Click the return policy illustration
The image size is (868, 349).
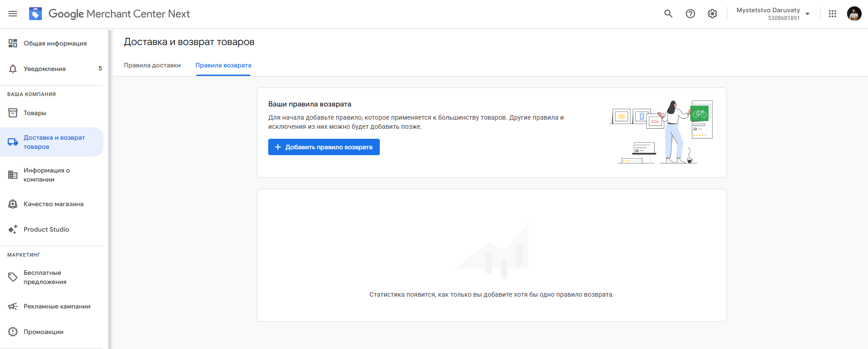point(661,132)
